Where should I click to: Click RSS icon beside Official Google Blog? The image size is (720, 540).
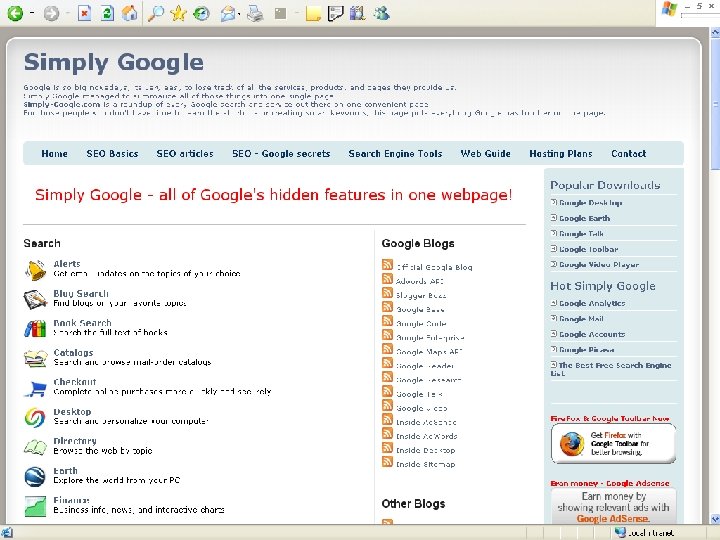coord(388,265)
